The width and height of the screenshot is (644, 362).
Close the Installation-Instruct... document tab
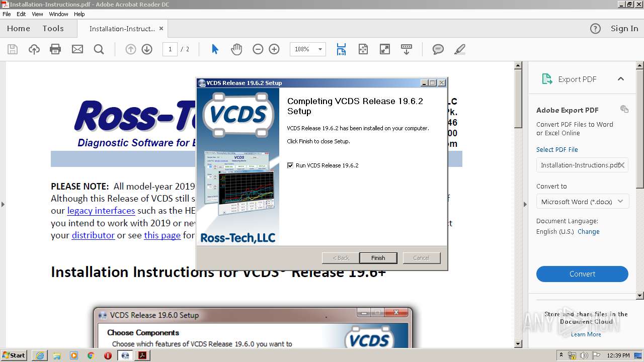(161, 29)
